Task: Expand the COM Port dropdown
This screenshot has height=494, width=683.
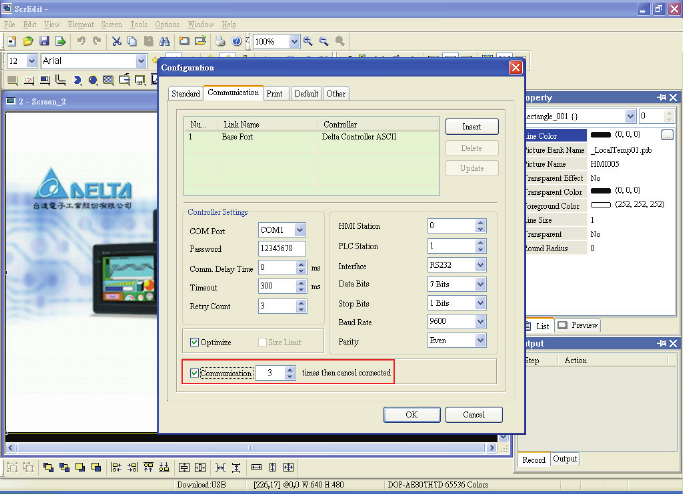Action: 299,229
